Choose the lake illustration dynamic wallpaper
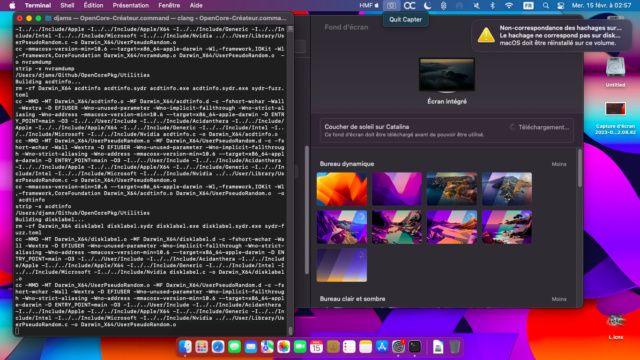 [x=397, y=227]
